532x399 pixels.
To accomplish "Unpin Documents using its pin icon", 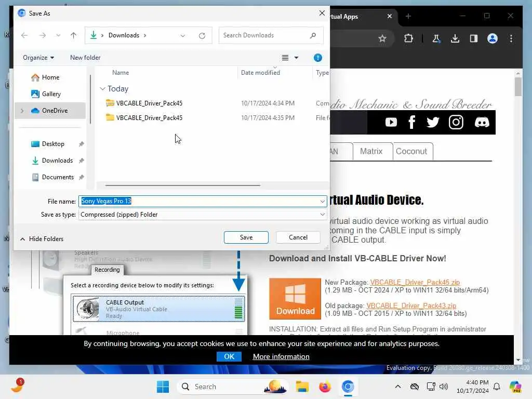I will click(x=82, y=177).
